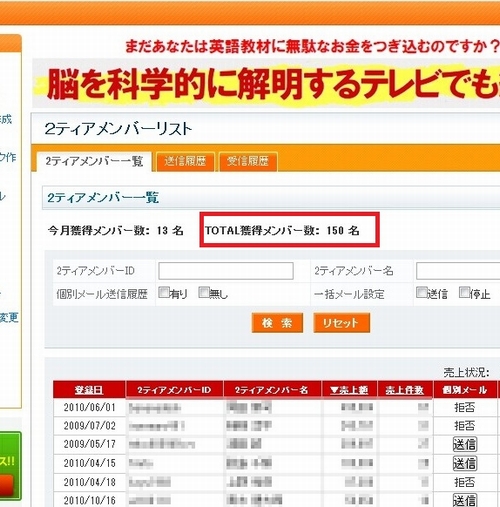Image resolution: width=500 pixels, height=507 pixels.
Task: Sort by the 売上件数 column header
Action: [405, 390]
